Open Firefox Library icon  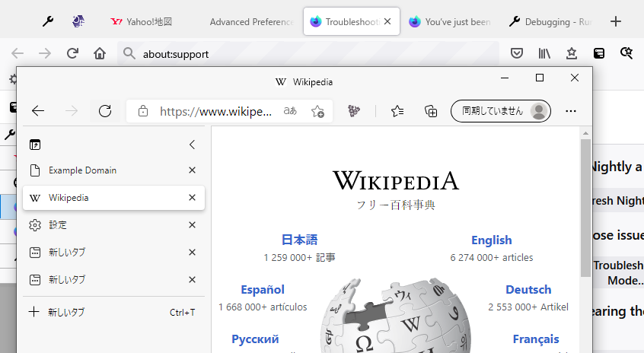click(x=544, y=53)
